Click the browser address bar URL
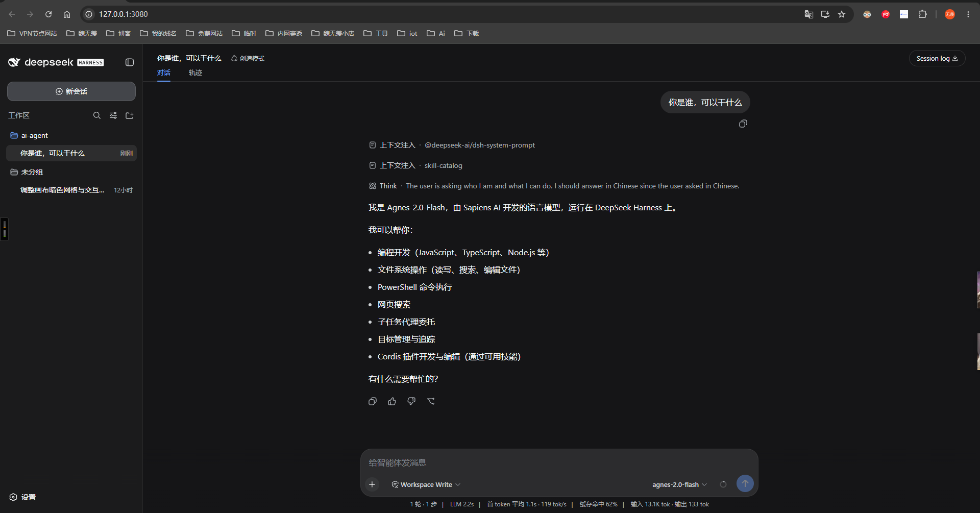 tap(124, 14)
